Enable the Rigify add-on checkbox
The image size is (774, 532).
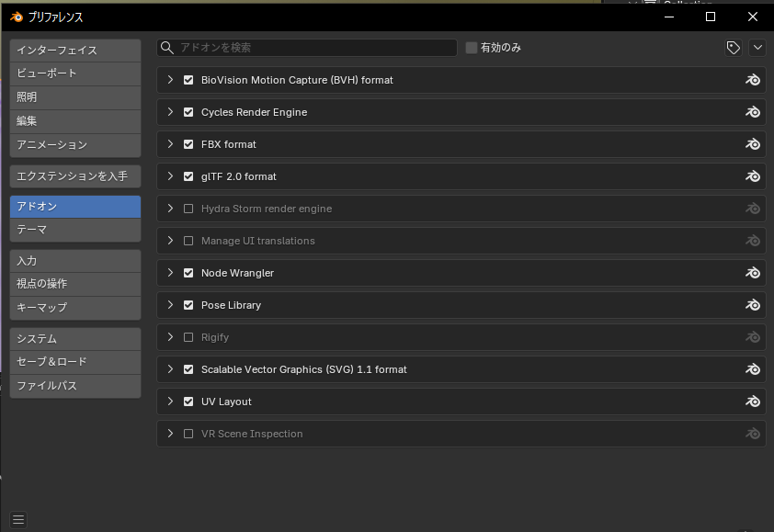pos(188,337)
